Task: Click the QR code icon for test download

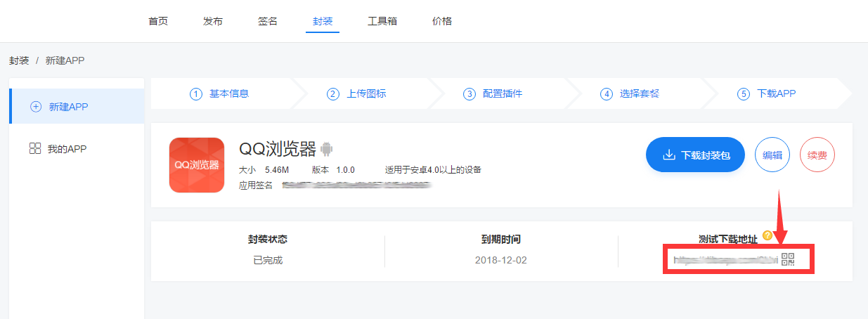Action: click(788, 259)
